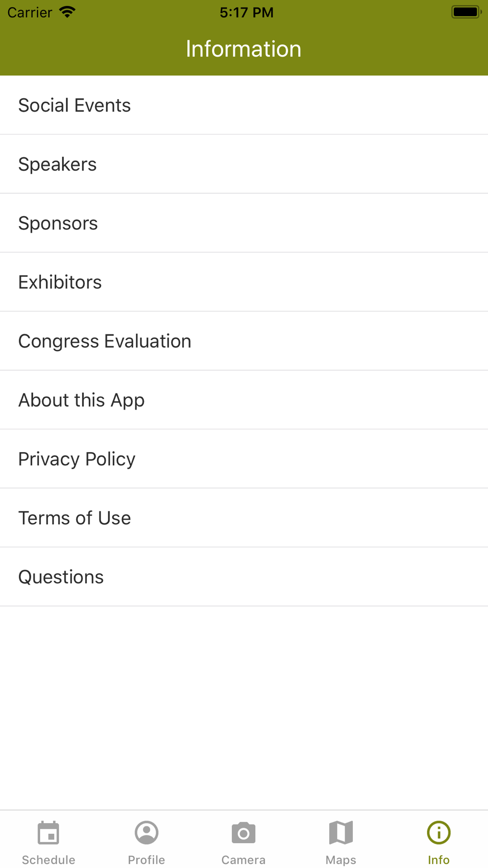The width and height of the screenshot is (488, 868).
Task: Switch to the Maps tab label
Action: tap(341, 860)
